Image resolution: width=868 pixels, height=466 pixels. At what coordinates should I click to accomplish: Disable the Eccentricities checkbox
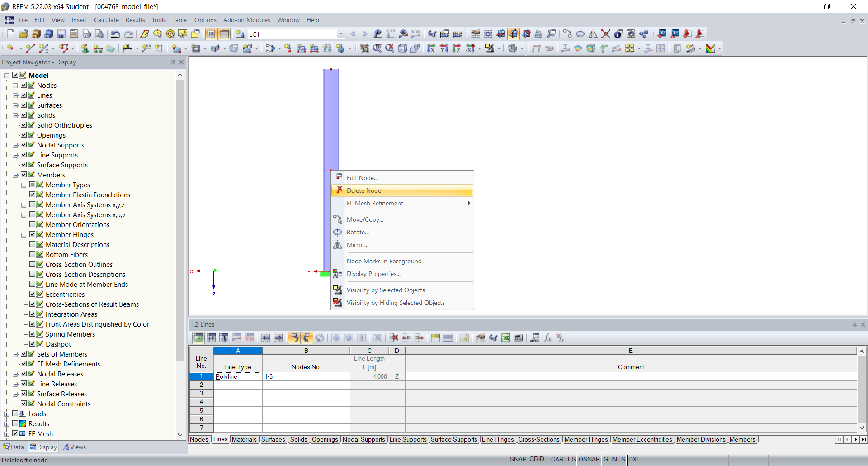pos(33,294)
